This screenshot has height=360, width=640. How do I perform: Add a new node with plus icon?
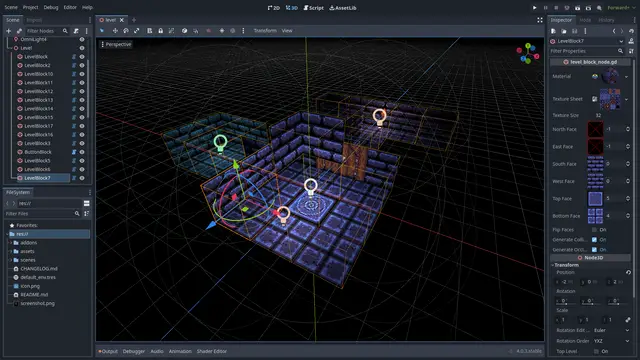pyautogui.click(x=8, y=31)
